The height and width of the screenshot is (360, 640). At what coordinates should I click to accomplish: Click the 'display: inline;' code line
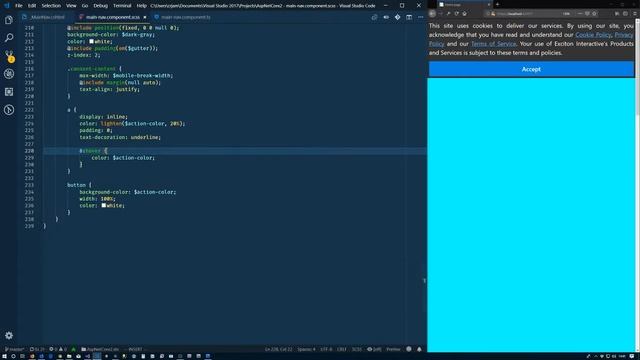click(x=104, y=116)
